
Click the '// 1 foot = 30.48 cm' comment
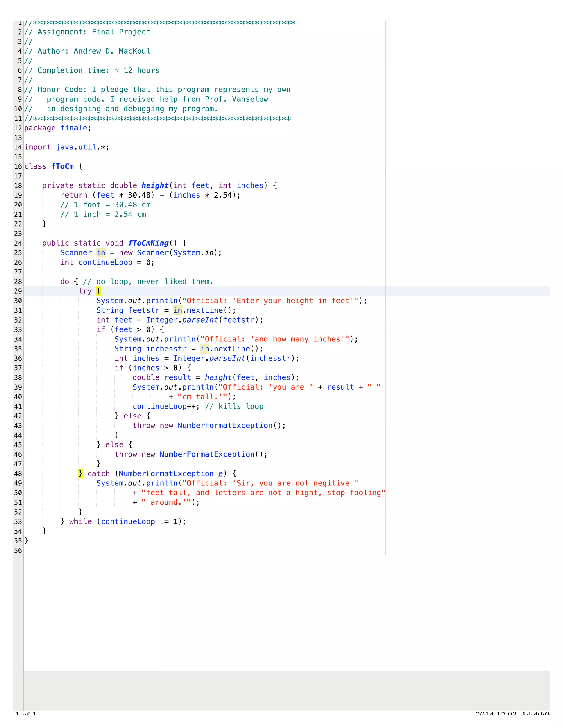pos(105,205)
